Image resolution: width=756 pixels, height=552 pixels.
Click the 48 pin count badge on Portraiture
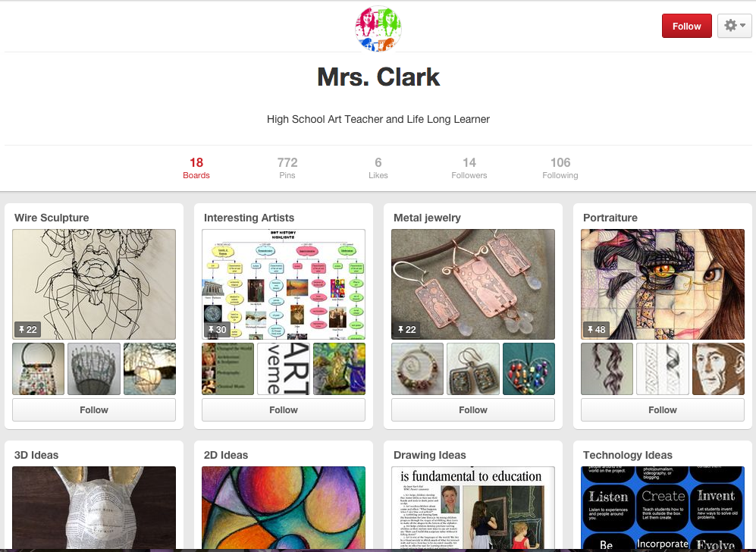(597, 330)
